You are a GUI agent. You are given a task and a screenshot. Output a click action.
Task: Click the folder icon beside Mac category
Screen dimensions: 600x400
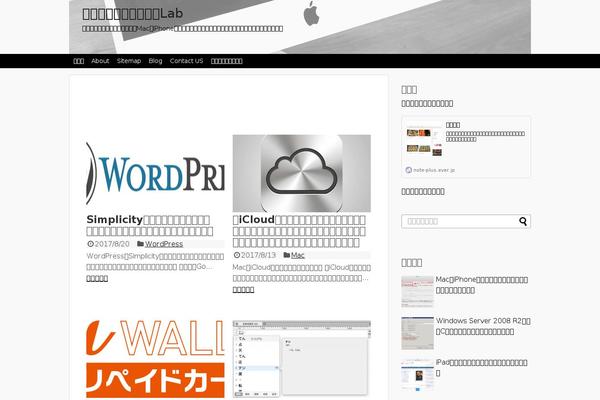coord(287,255)
